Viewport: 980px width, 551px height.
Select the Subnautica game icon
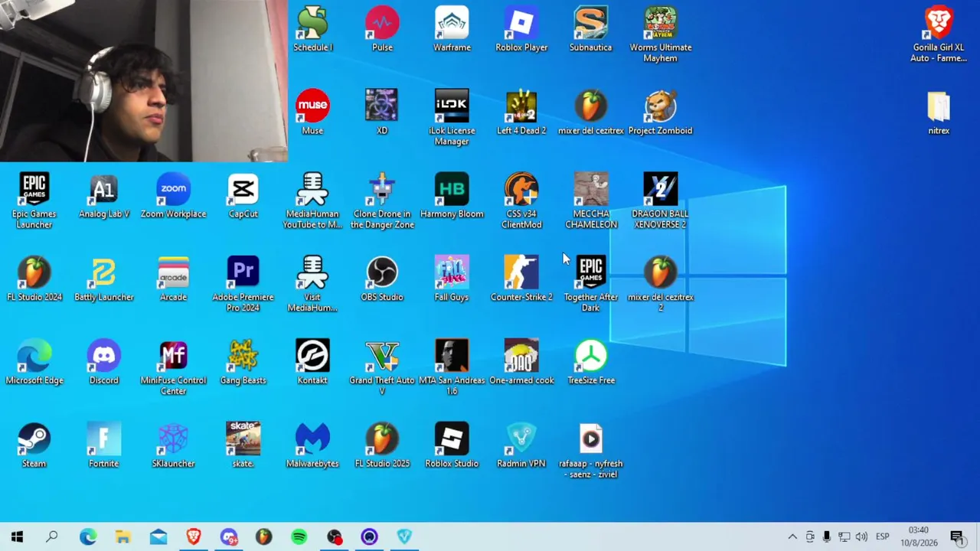coord(590,29)
